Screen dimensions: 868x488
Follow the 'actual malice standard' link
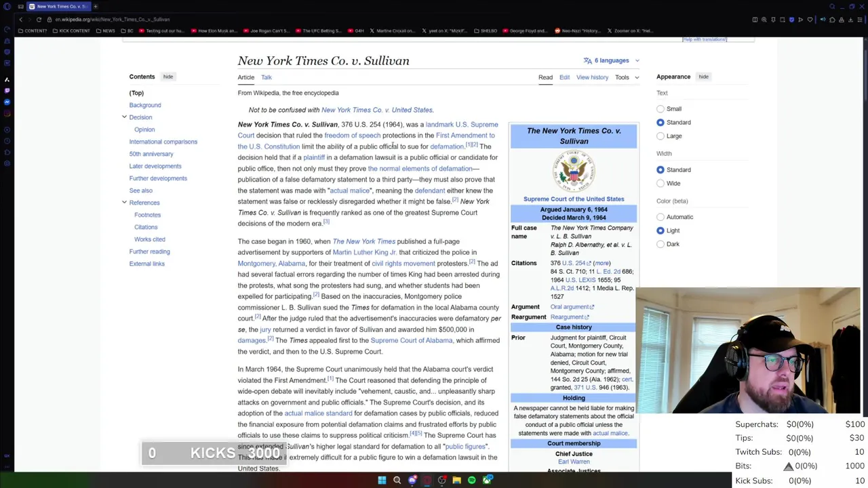(x=318, y=413)
